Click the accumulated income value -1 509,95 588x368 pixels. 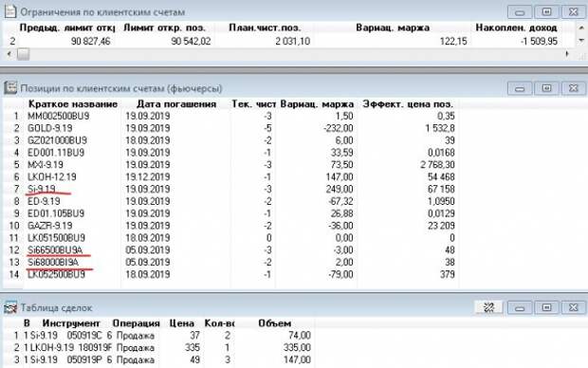(x=539, y=42)
